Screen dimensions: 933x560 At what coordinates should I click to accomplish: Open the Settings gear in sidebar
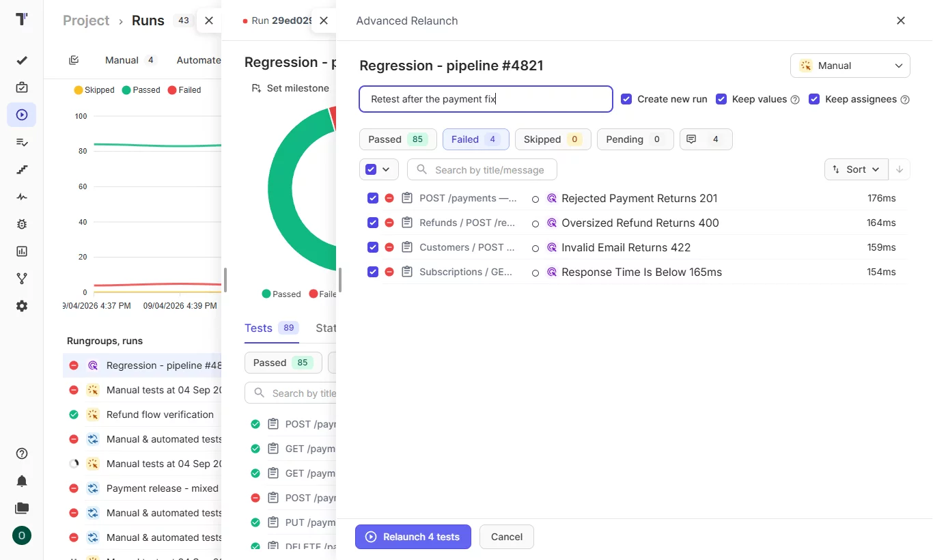click(x=22, y=306)
